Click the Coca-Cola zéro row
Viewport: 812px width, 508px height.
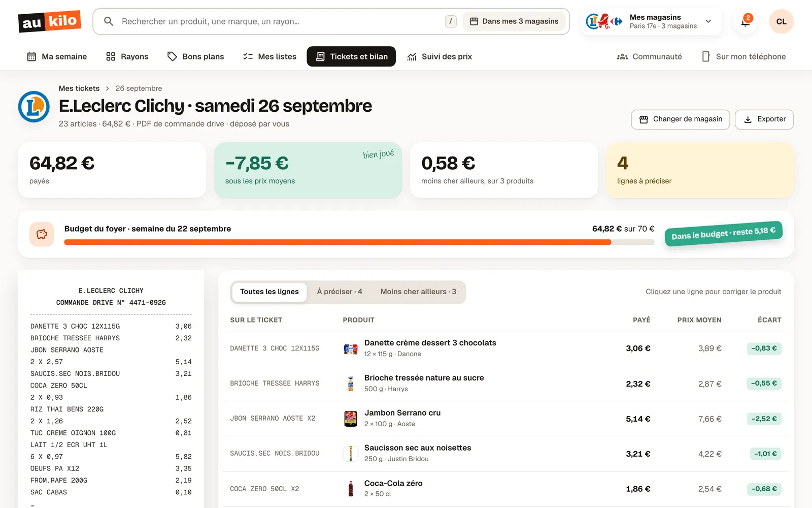click(x=505, y=489)
